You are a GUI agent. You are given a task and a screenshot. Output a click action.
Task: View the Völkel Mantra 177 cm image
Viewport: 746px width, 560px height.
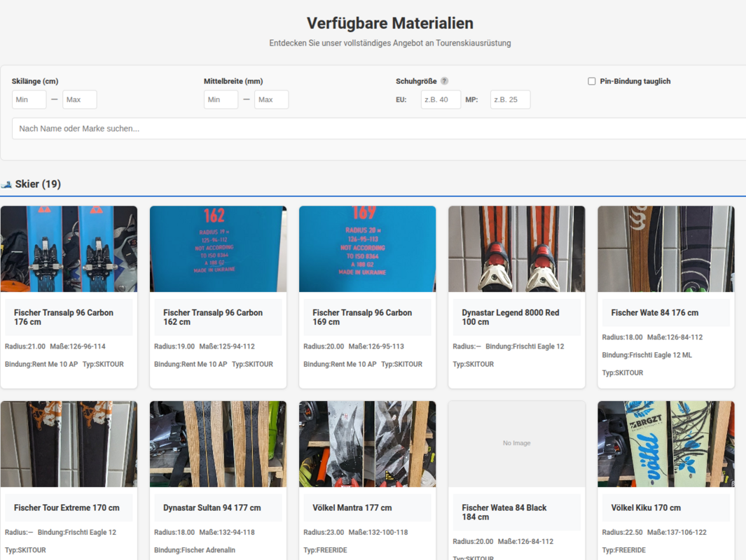[367, 444]
